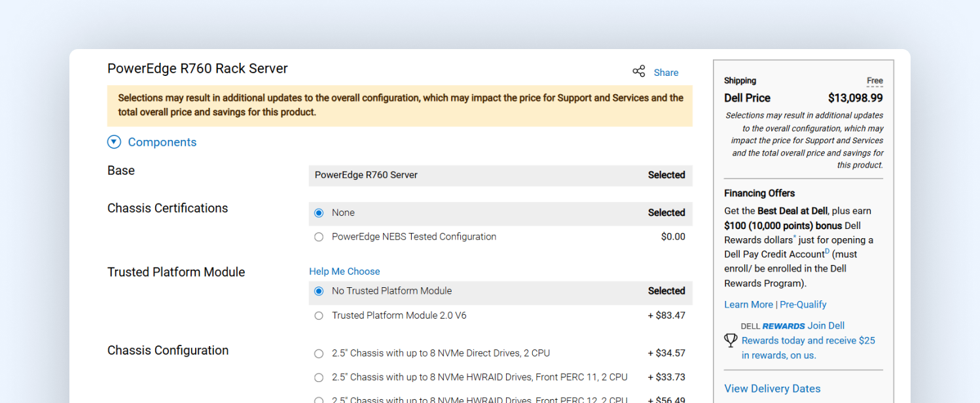This screenshot has width=980, height=403.
Task: Open the Learn More financing link
Action: click(x=748, y=304)
